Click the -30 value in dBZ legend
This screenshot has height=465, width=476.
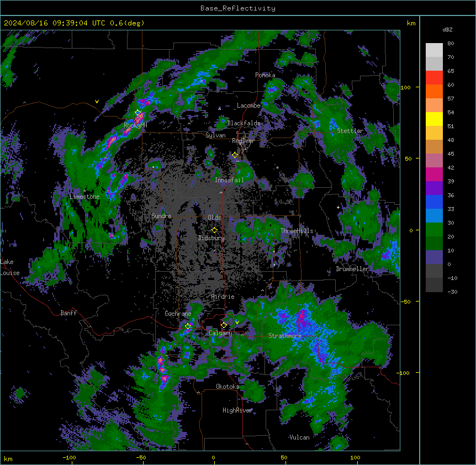452,292
